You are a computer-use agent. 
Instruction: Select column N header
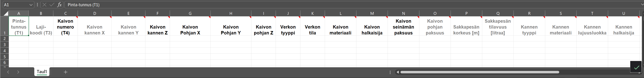403,14
